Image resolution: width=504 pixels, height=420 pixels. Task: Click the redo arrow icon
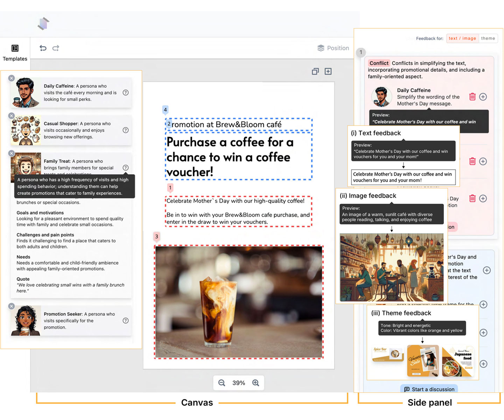pos(56,48)
